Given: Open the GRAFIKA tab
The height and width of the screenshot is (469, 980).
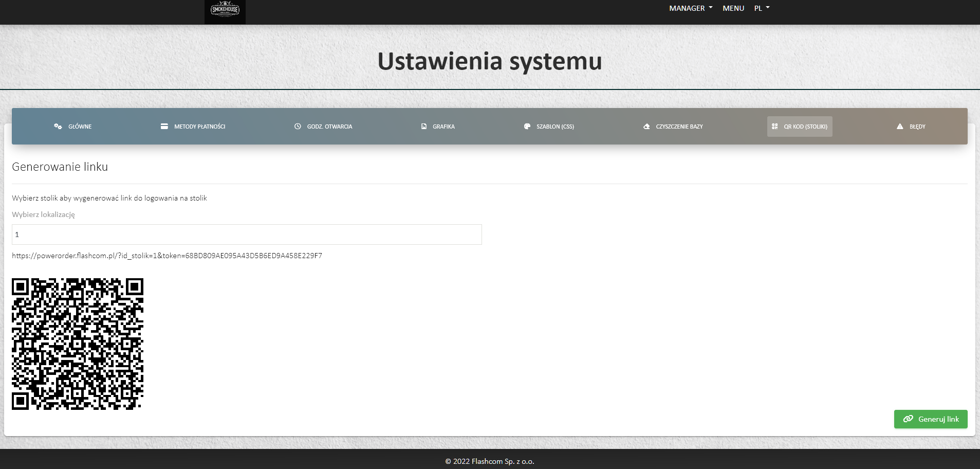Looking at the screenshot, I should click(x=438, y=127).
